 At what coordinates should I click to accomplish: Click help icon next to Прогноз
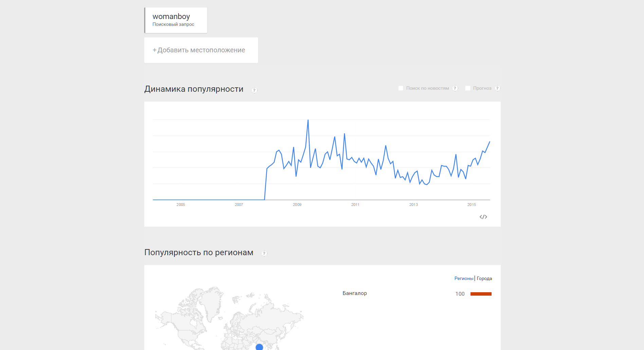[497, 88]
